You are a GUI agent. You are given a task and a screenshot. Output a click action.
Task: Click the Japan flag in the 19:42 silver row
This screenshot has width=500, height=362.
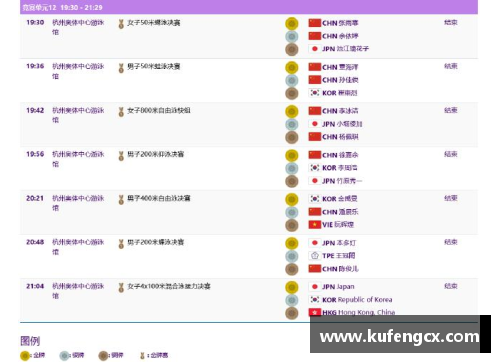[314, 124]
